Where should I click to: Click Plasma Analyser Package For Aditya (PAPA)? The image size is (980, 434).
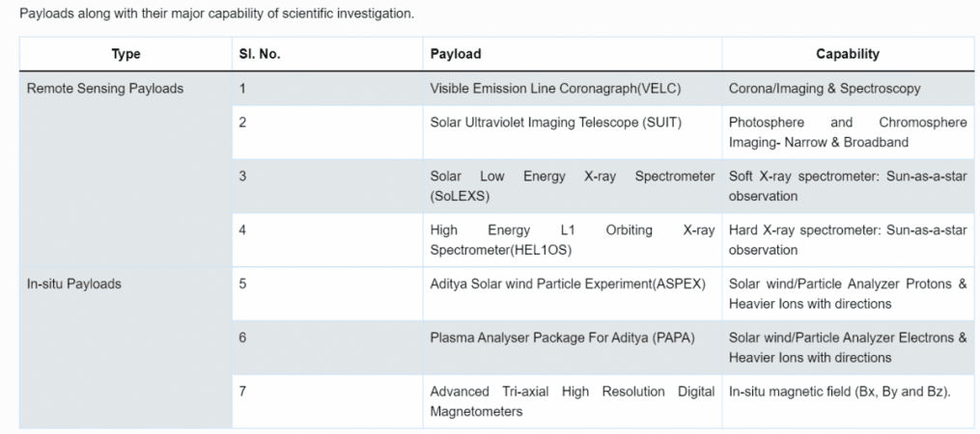(563, 338)
